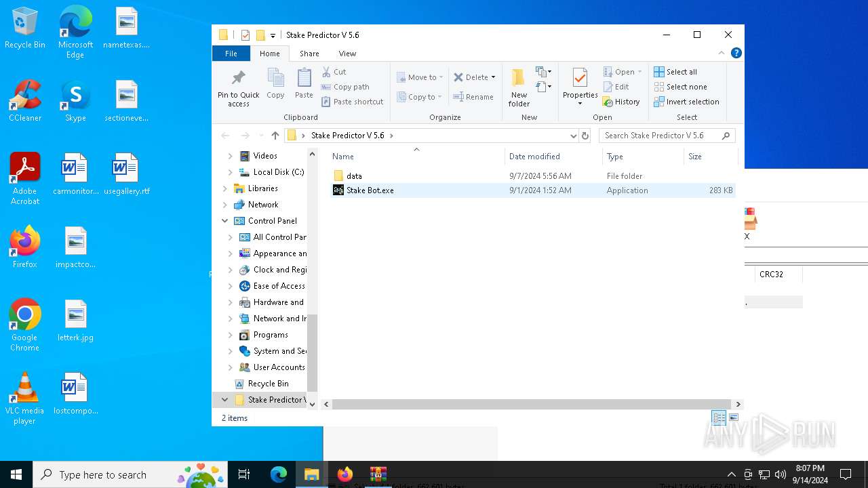Click the horizontal scrollbar in file list
Viewport: 868px width, 488px height.
(532, 404)
